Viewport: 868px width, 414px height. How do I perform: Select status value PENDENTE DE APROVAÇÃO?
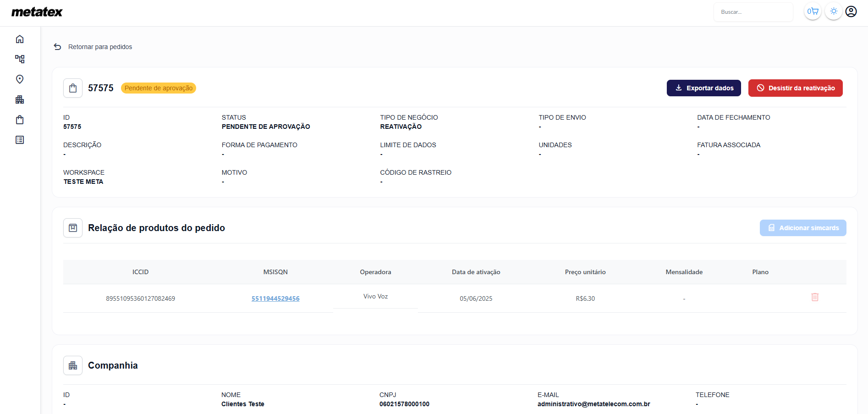(x=266, y=127)
